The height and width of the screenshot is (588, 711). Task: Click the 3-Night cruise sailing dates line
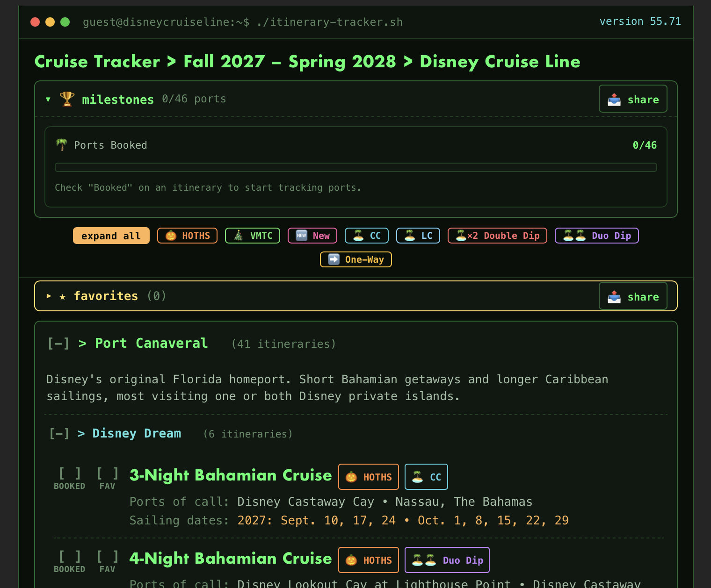point(349,520)
